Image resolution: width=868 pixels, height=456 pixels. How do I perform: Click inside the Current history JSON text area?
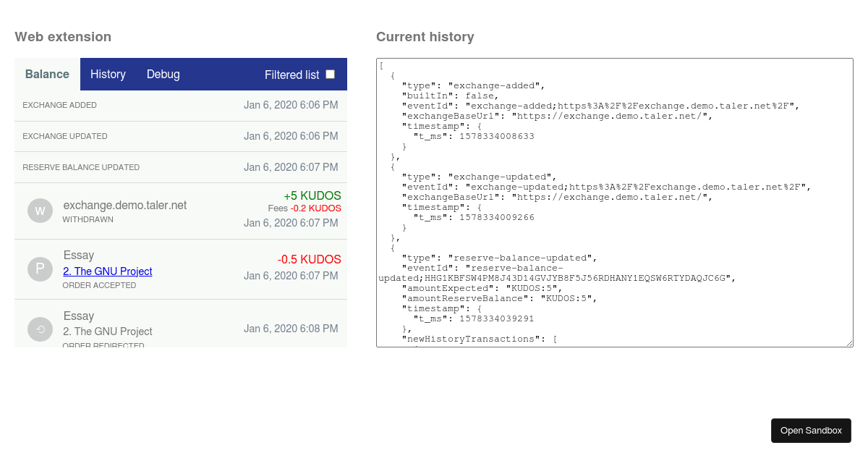(x=613, y=203)
